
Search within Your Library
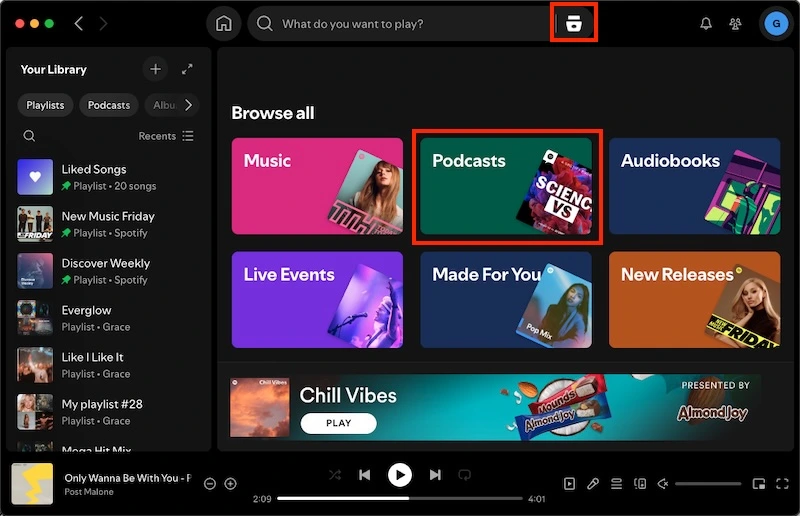(x=29, y=136)
